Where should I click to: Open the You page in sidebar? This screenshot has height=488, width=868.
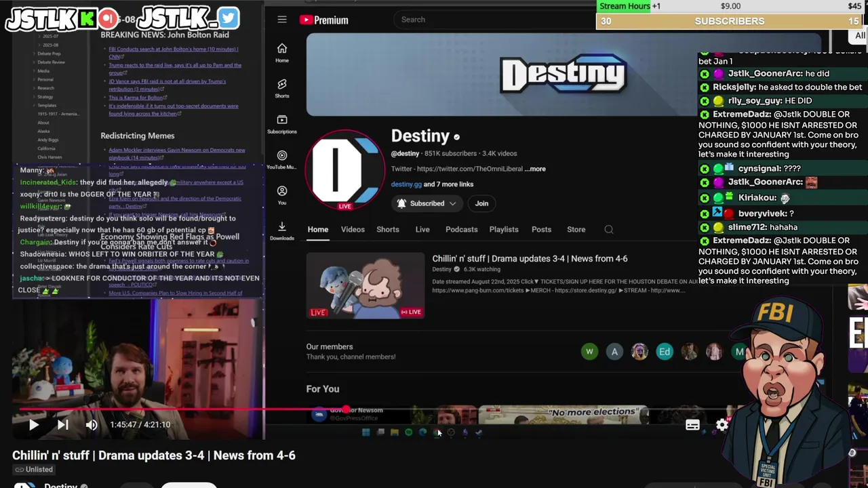(x=282, y=195)
